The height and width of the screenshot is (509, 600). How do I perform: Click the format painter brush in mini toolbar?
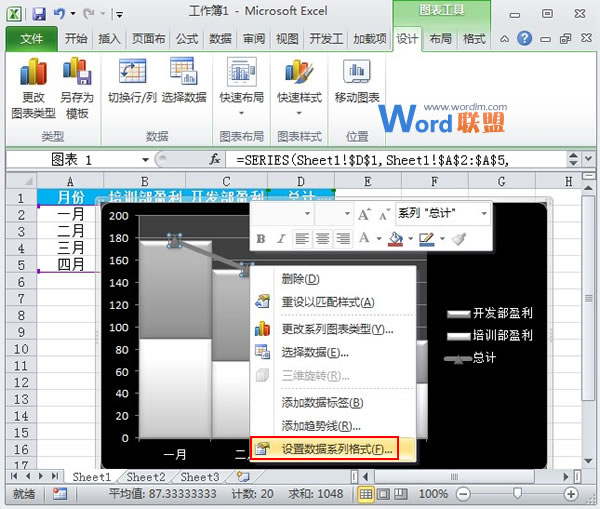[x=459, y=238]
